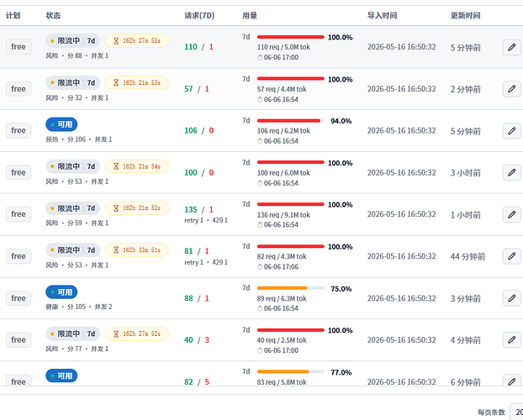The height and width of the screenshot is (420, 523).
Task: Click the update time 6 分钟前
Action: [466, 382]
